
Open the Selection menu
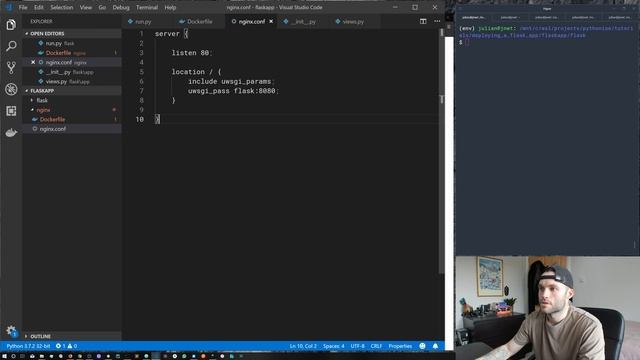(62, 7)
